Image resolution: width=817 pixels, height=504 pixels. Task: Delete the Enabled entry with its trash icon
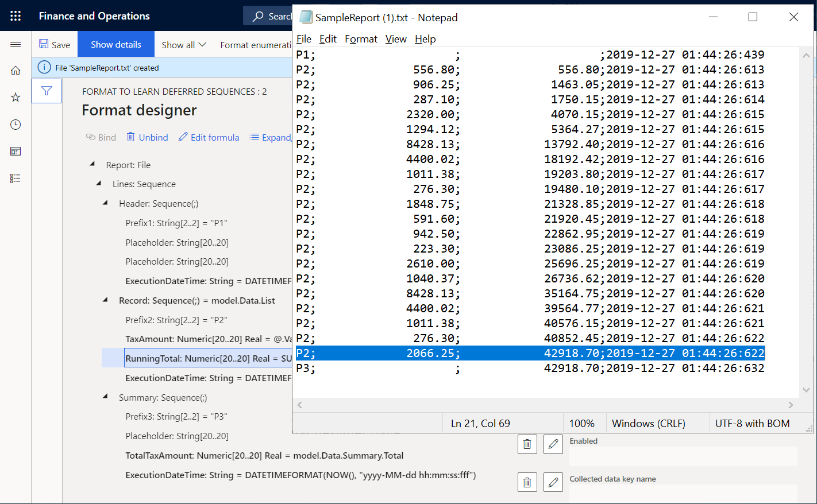[x=527, y=444]
